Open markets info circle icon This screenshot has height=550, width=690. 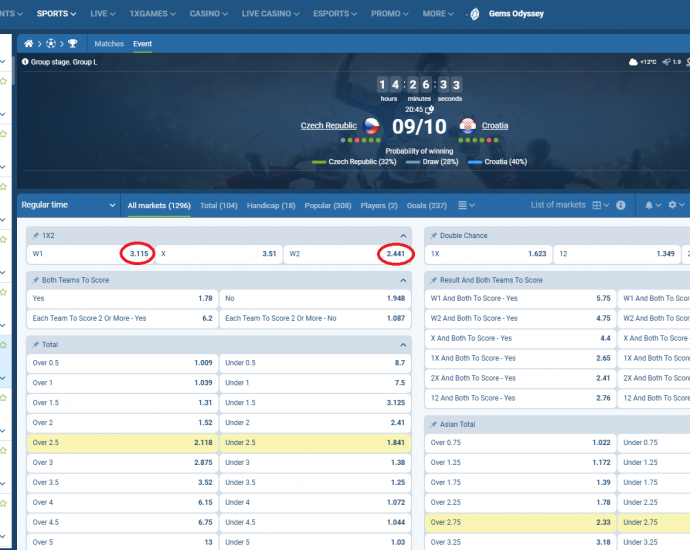(621, 205)
